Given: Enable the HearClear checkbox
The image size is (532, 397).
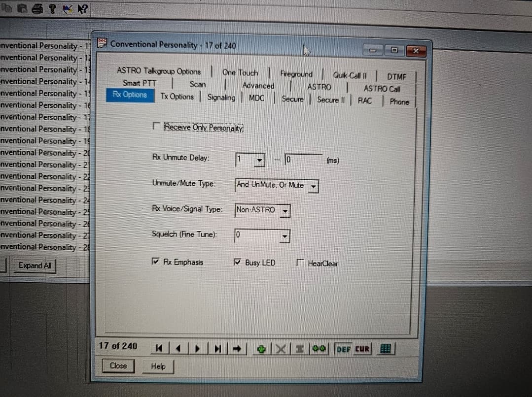Looking at the screenshot, I should [300, 263].
